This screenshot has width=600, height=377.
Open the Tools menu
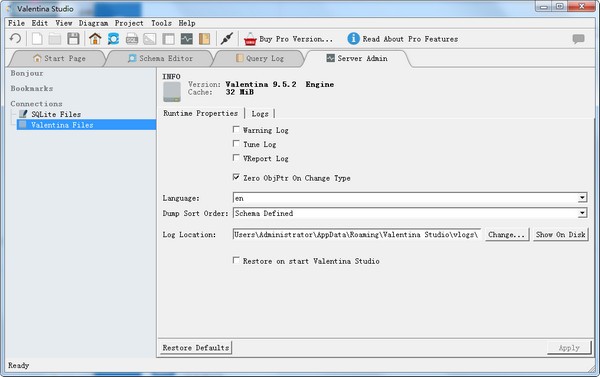pos(161,23)
